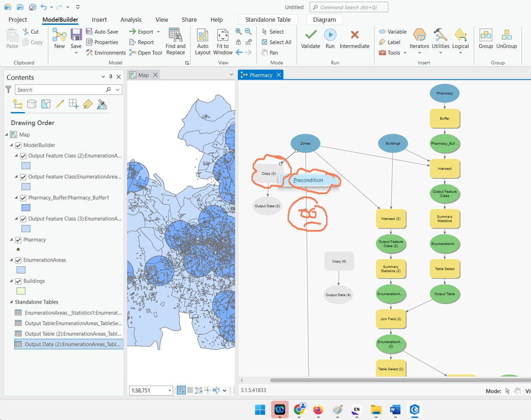Click the Intermediate red X icon
The image size is (531, 420).
354,35
